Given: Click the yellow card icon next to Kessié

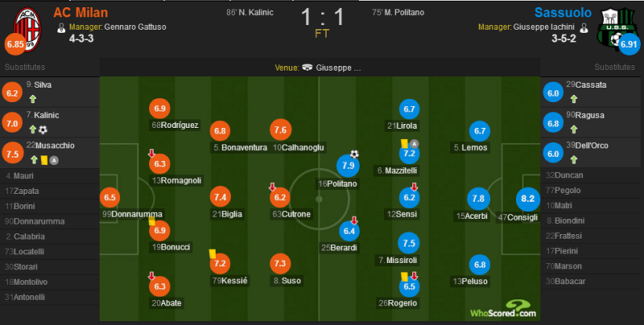Looking at the screenshot, I should click(x=213, y=254).
